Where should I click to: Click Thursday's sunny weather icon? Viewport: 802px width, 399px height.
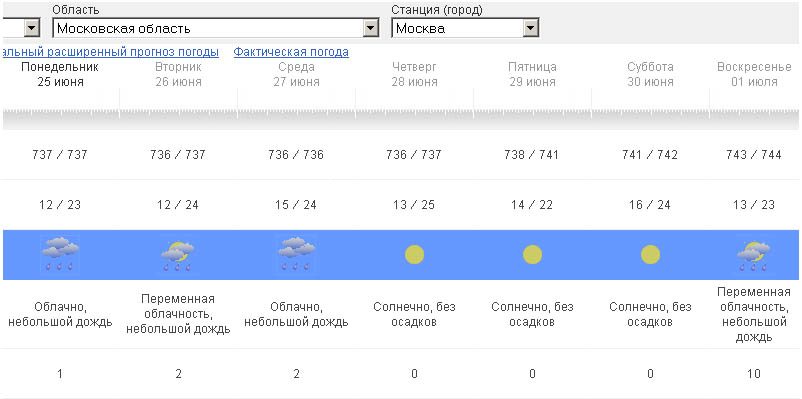414,254
